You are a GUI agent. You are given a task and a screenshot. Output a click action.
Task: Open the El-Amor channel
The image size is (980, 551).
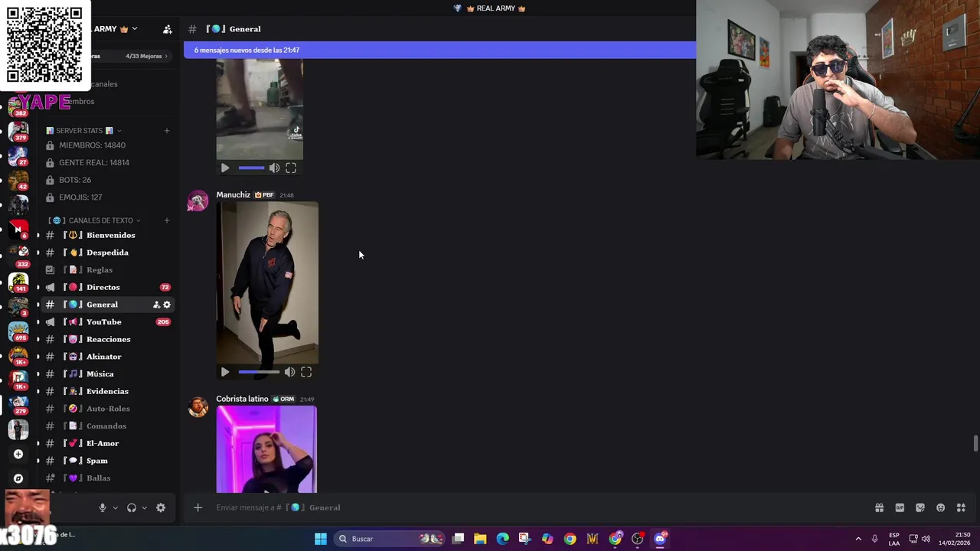pos(106,443)
